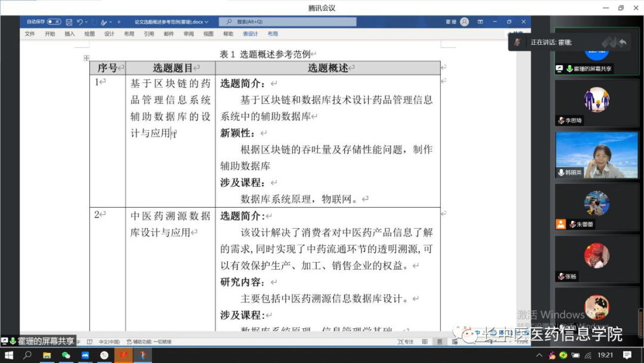Switch to the 开始 ribbon tab
The width and height of the screenshot is (644, 363).
coord(49,33)
